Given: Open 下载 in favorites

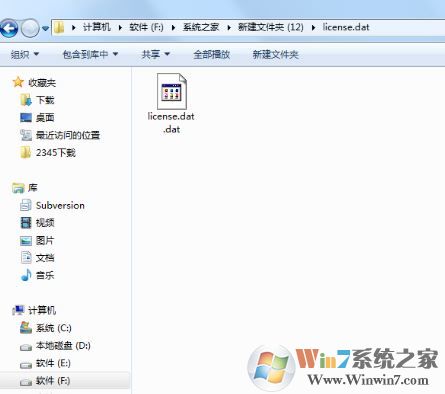Looking at the screenshot, I should [x=45, y=100].
